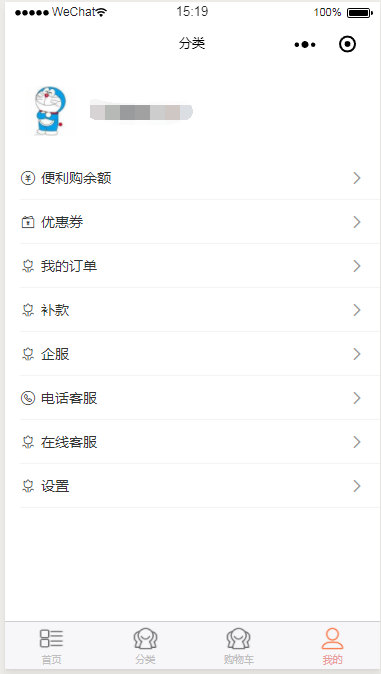Switch to the 分类 category tab
The height and width of the screenshot is (674, 381).
[145, 646]
